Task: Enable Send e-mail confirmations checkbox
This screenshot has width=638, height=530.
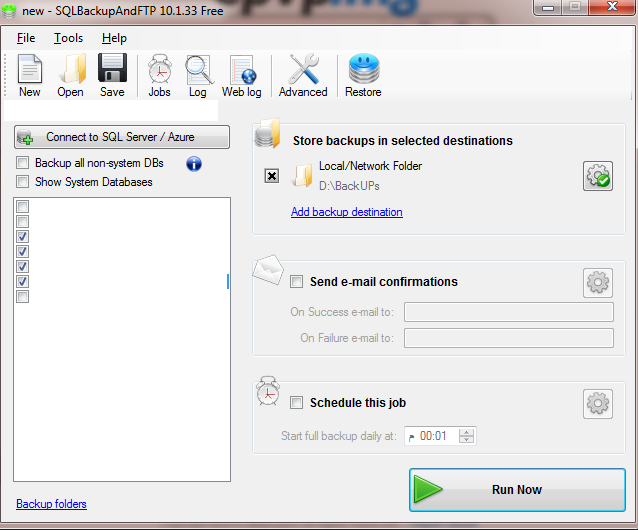Action: (x=296, y=281)
